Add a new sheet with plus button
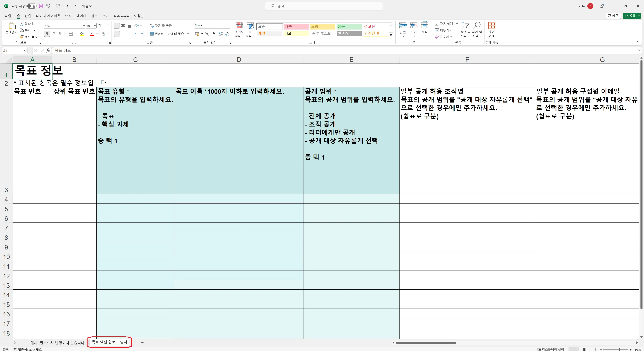 pos(142,342)
